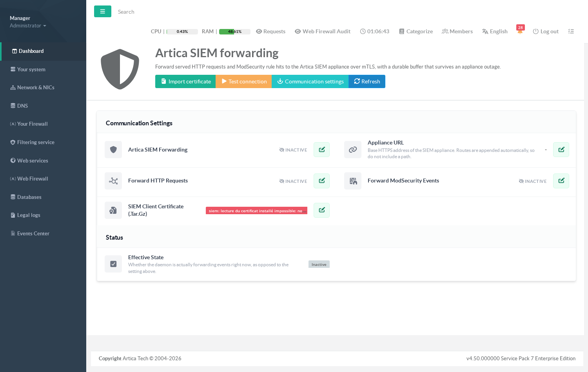Open the task list icon in top bar
Image resolution: width=588 pixels, height=372 pixels.
coord(571,31)
